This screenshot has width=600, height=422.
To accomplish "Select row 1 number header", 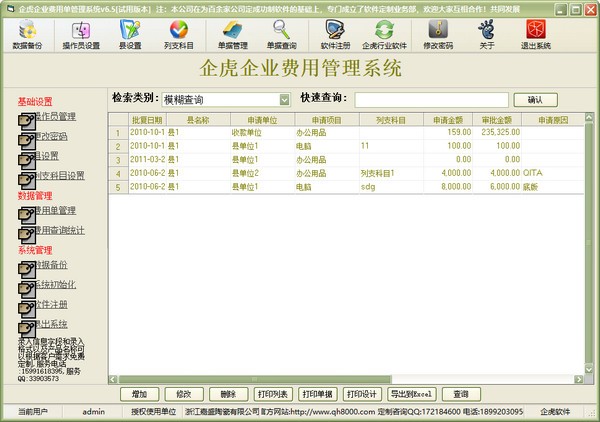I will coord(118,133).
